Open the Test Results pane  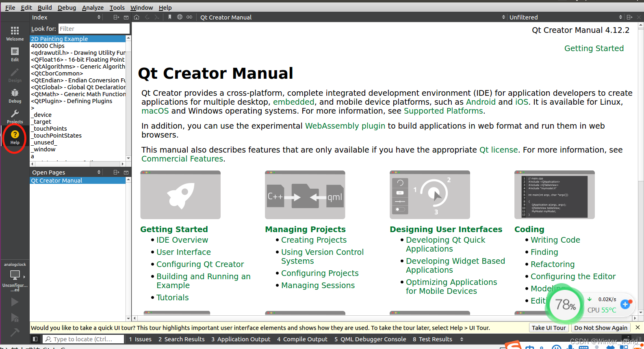432,339
